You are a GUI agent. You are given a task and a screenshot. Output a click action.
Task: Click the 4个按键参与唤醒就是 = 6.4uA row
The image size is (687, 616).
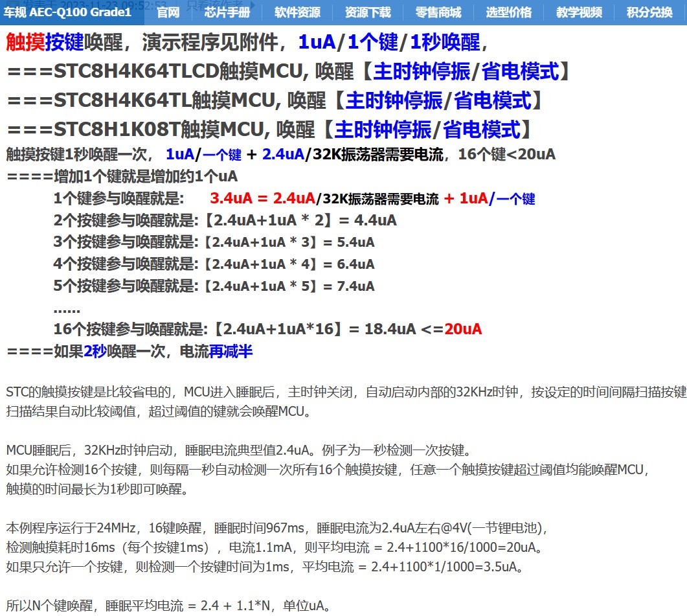[214, 264]
